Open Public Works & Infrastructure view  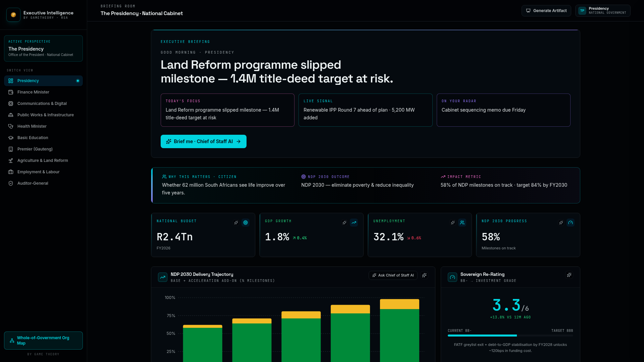click(x=43, y=115)
